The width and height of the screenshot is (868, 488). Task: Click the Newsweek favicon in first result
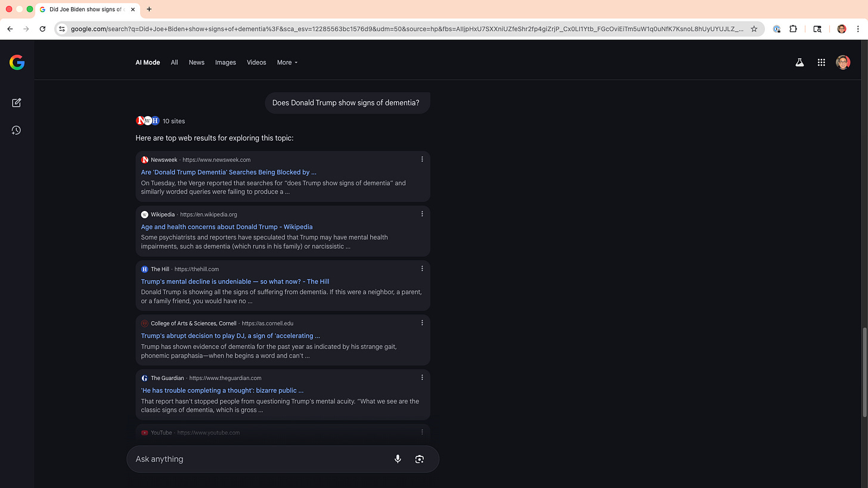tap(145, 160)
